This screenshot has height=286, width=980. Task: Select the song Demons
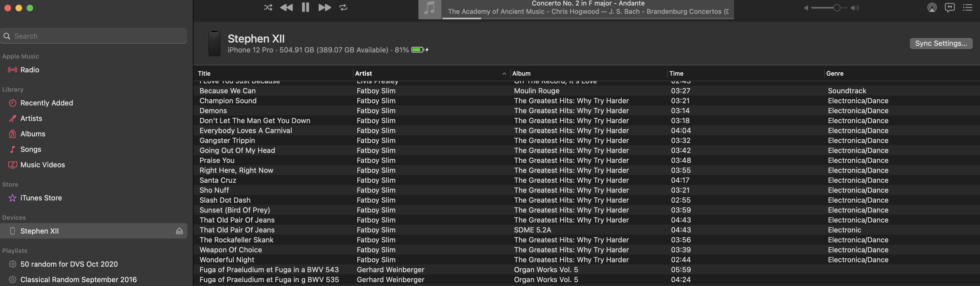point(213,110)
